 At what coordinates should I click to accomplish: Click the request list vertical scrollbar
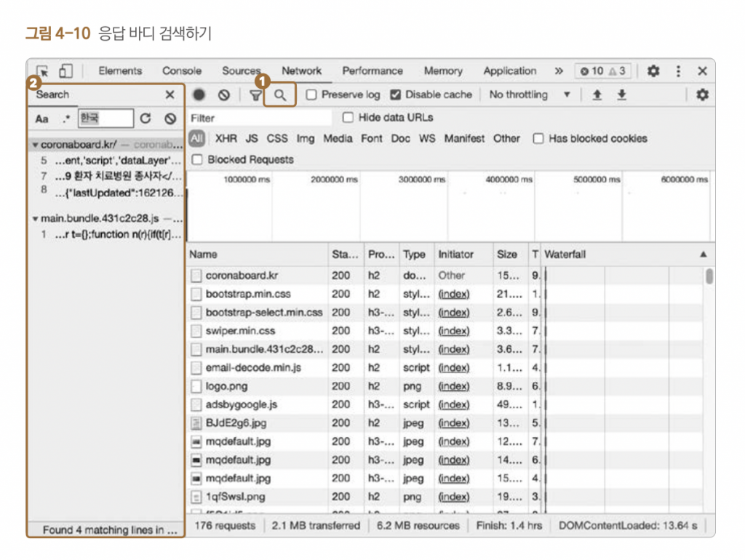(709, 276)
